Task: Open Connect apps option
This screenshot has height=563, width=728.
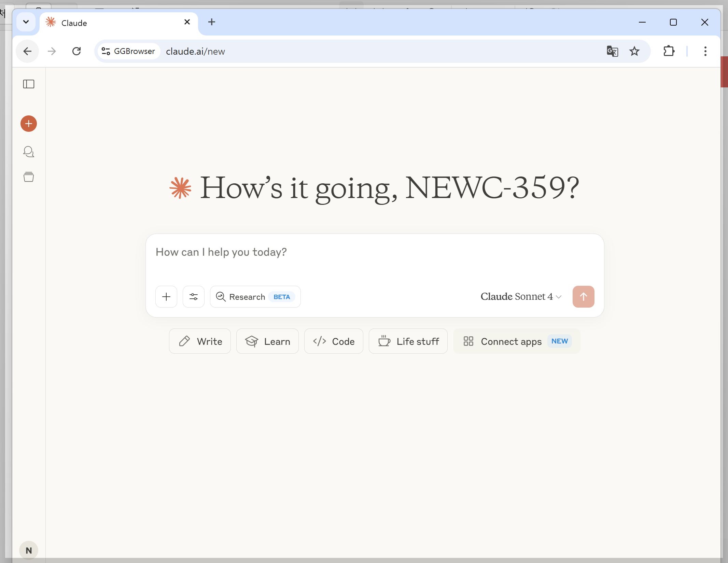Action: 516,341
